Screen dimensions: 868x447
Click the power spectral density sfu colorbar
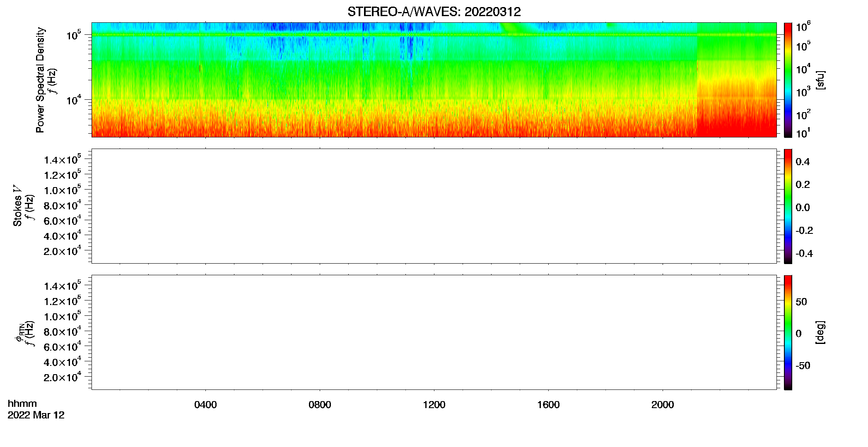coord(788,80)
